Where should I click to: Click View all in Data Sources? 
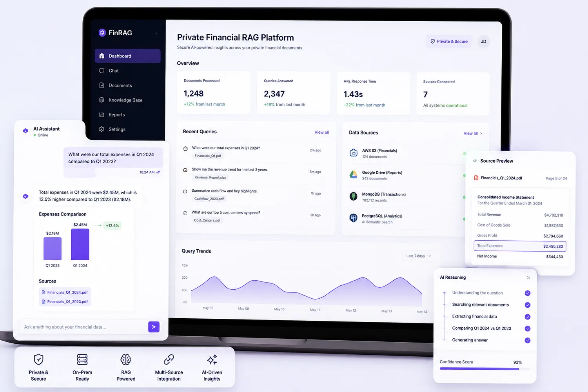pos(473,133)
